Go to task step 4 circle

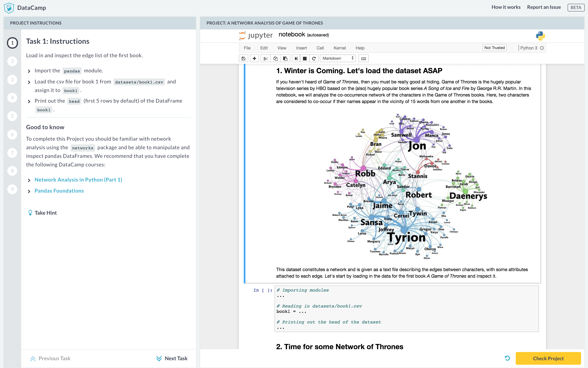[x=12, y=98]
